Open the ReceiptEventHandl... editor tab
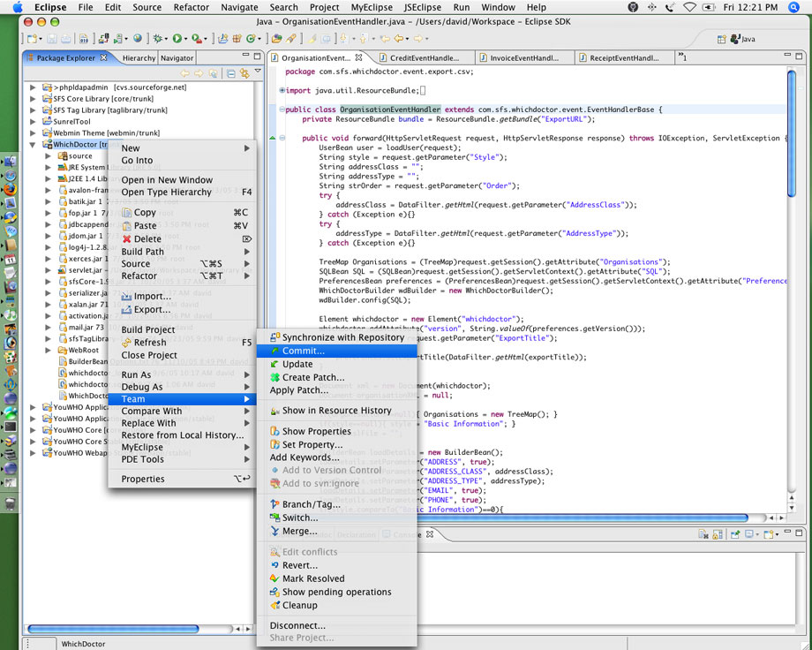The image size is (812, 650). coord(624,58)
